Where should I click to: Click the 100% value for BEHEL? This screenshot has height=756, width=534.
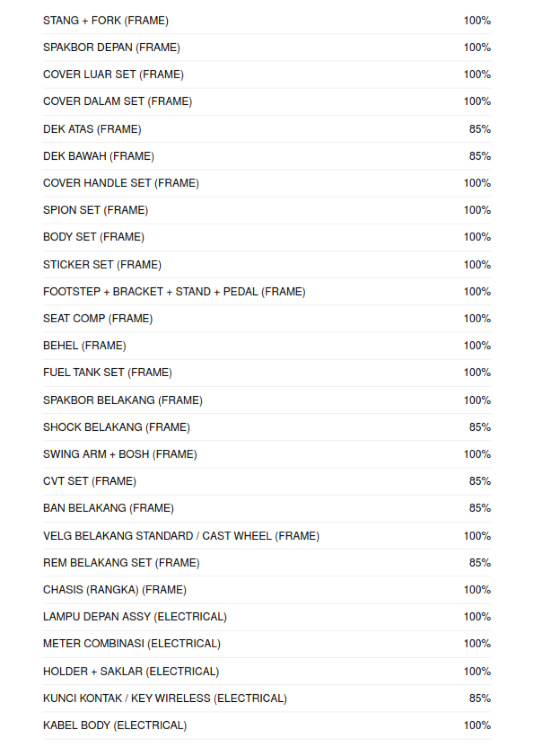coord(477,345)
